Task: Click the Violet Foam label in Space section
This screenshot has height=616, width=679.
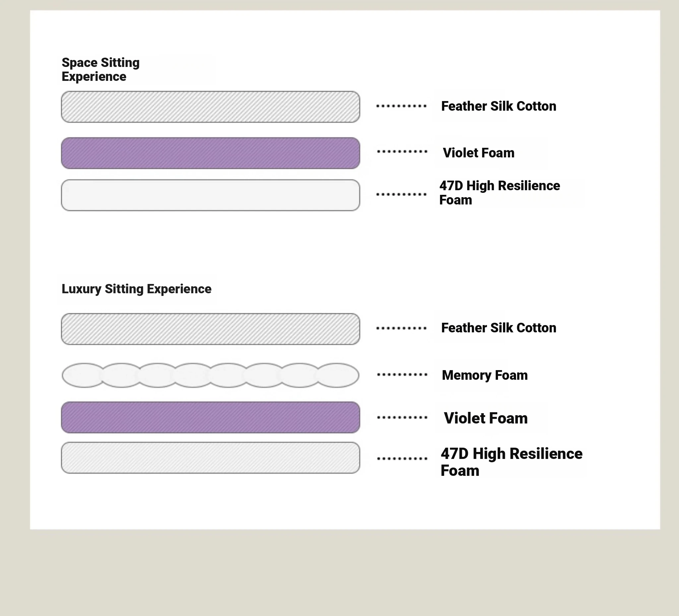Action: point(479,153)
